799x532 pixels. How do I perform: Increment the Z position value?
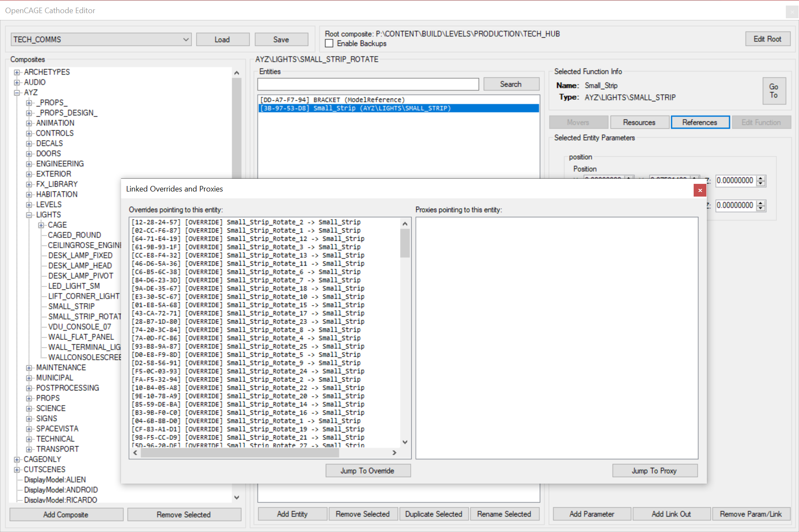760,179
